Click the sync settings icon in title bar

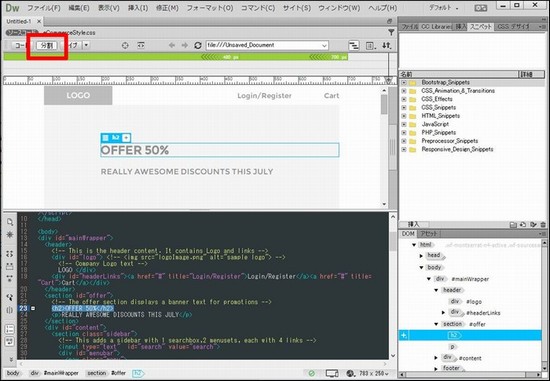pos(481,7)
